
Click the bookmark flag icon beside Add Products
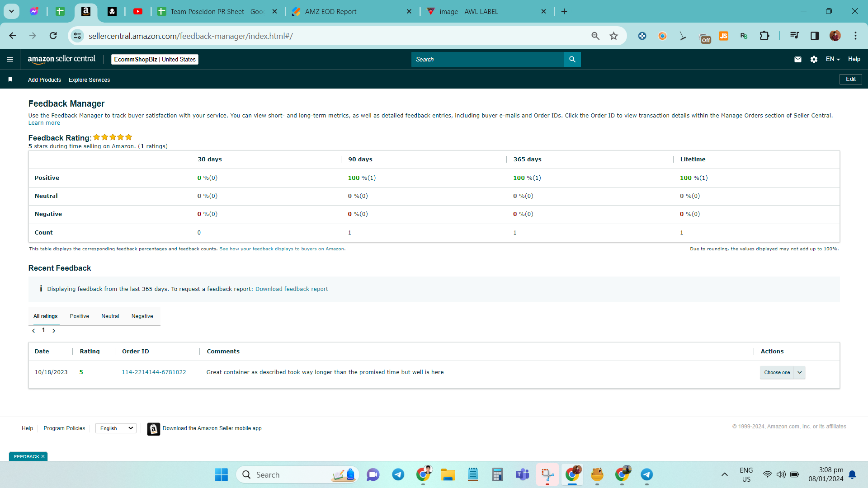click(x=10, y=80)
